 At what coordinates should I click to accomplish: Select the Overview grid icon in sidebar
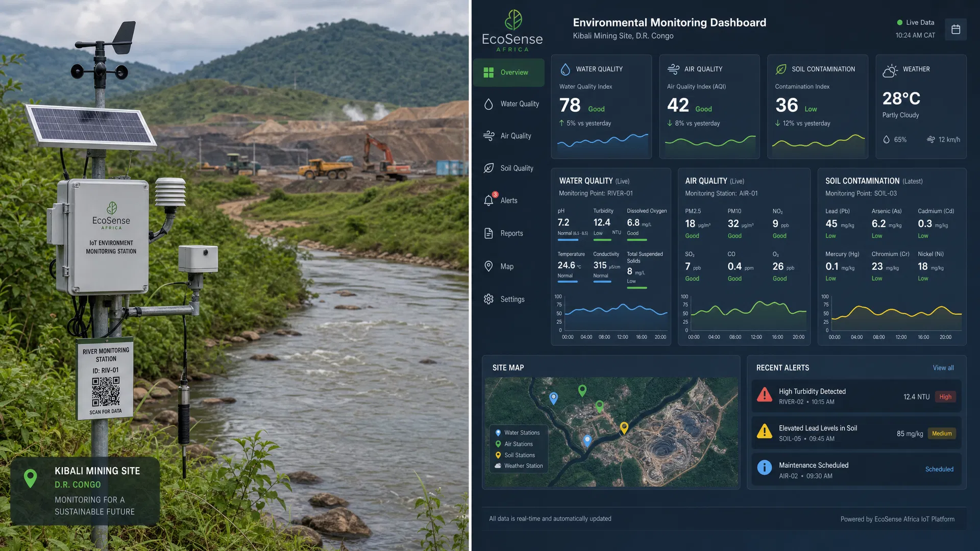pos(488,72)
